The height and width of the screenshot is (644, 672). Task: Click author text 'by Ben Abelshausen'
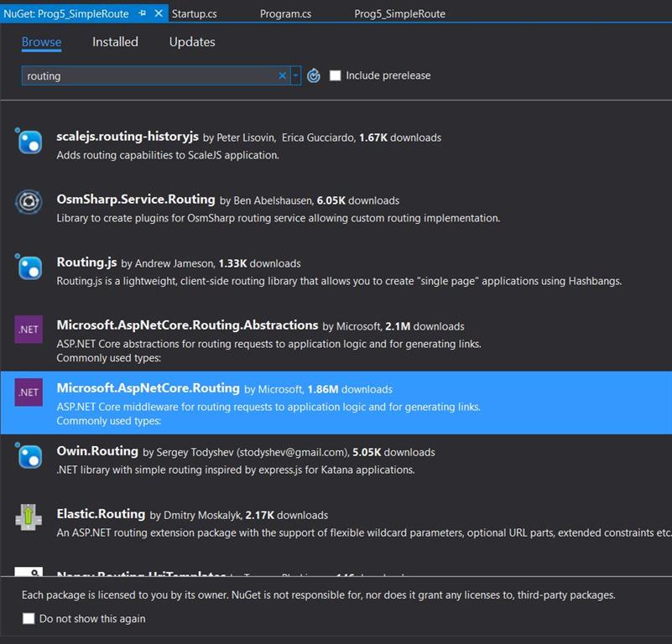pos(267,200)
